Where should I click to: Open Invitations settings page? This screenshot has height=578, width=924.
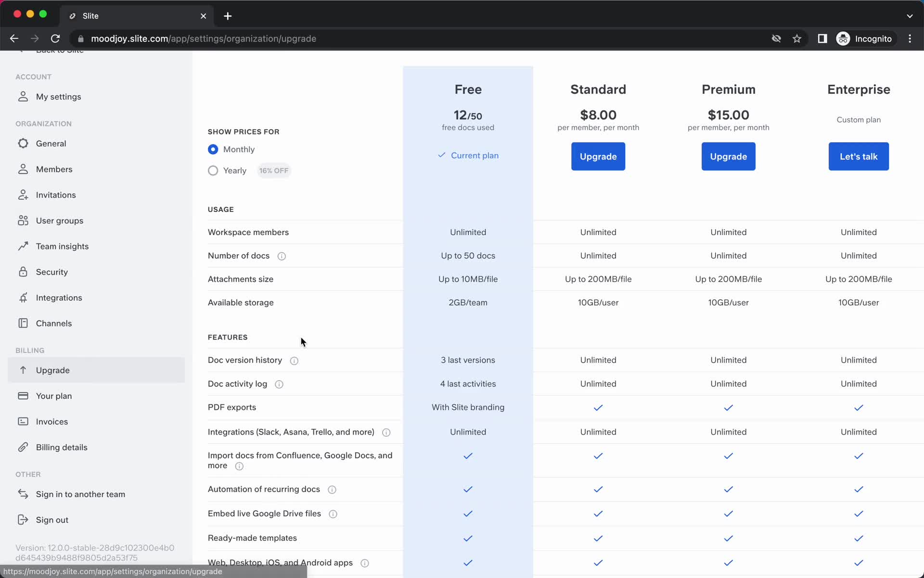[56, 195]
